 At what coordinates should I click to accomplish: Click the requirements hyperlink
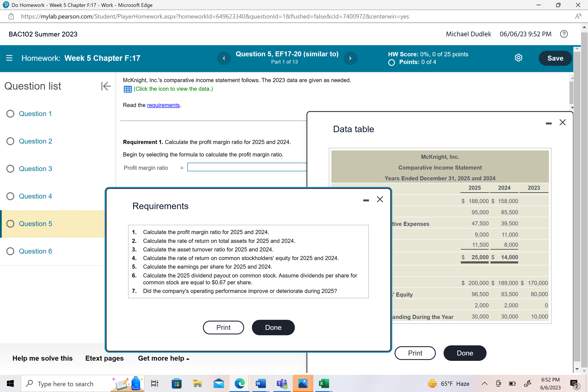[x=163, y=105]
